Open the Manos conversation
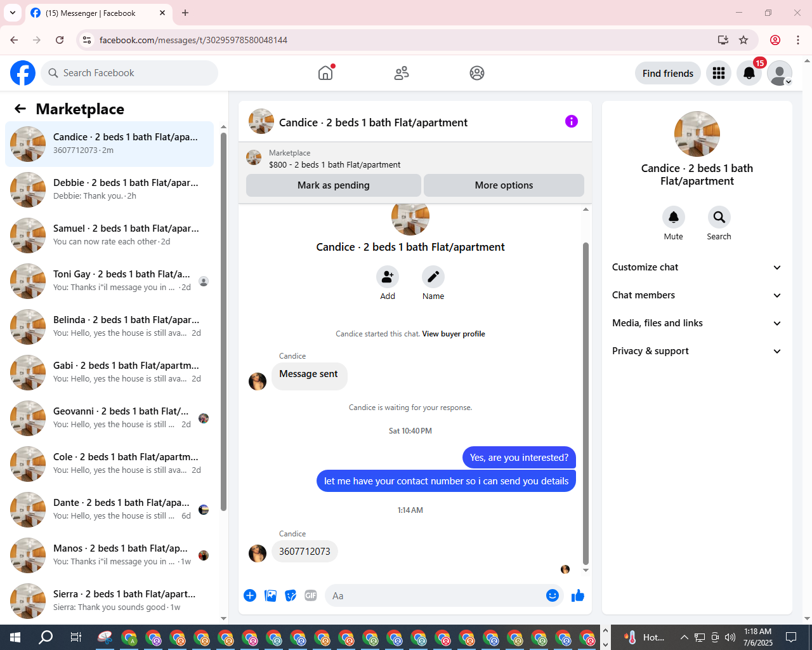 [109, 555]
